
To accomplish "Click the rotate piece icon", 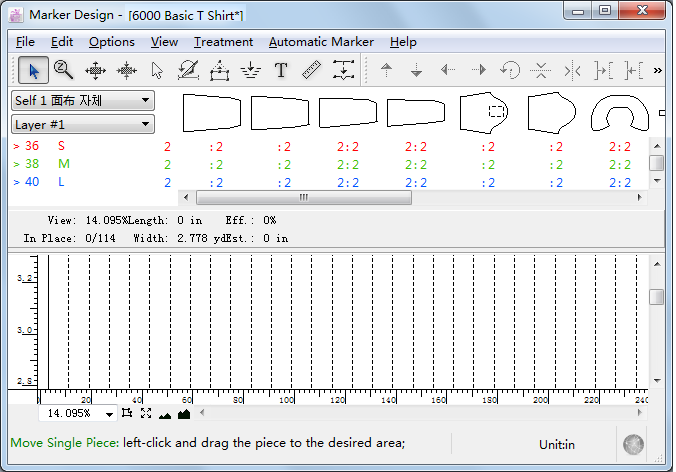I will coord(510,70).
